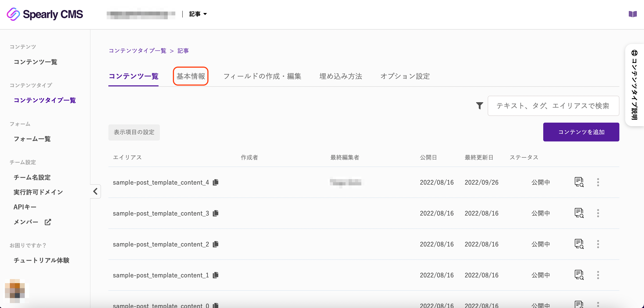This screenshot has width=644, height=308.
Task: Click the エイリアス column header
Action: point(127,157)
